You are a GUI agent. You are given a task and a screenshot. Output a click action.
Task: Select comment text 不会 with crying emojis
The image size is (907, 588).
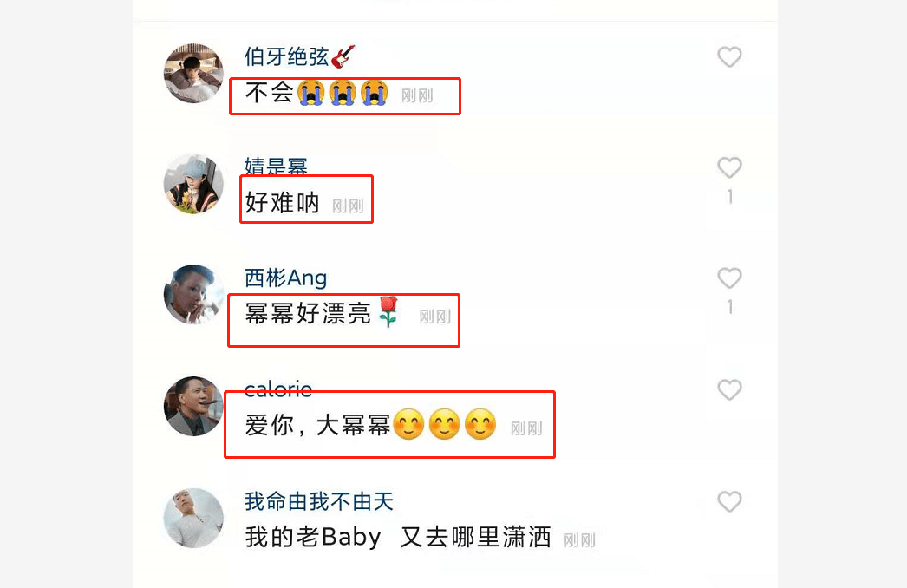tap(316, 93)
